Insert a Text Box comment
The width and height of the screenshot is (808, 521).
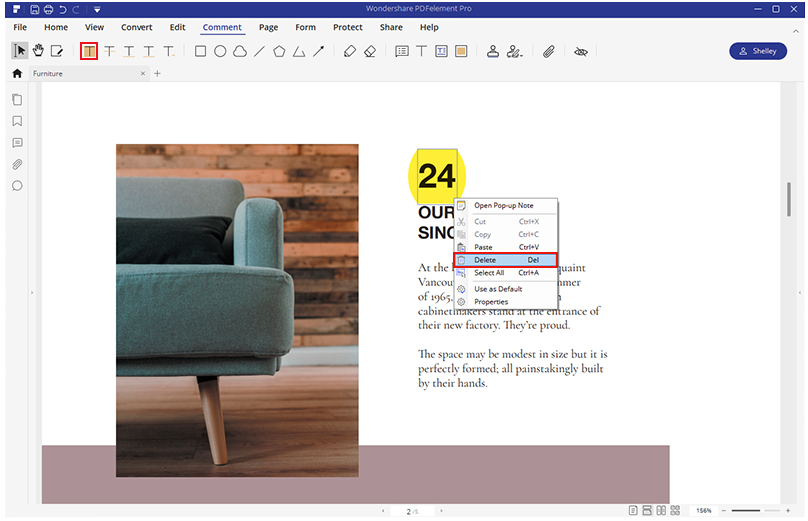[x=442, y=51]
